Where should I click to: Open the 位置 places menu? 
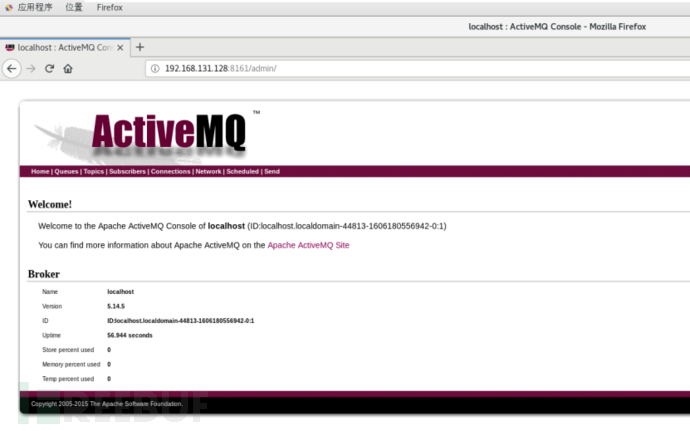[x=74, y=7]
